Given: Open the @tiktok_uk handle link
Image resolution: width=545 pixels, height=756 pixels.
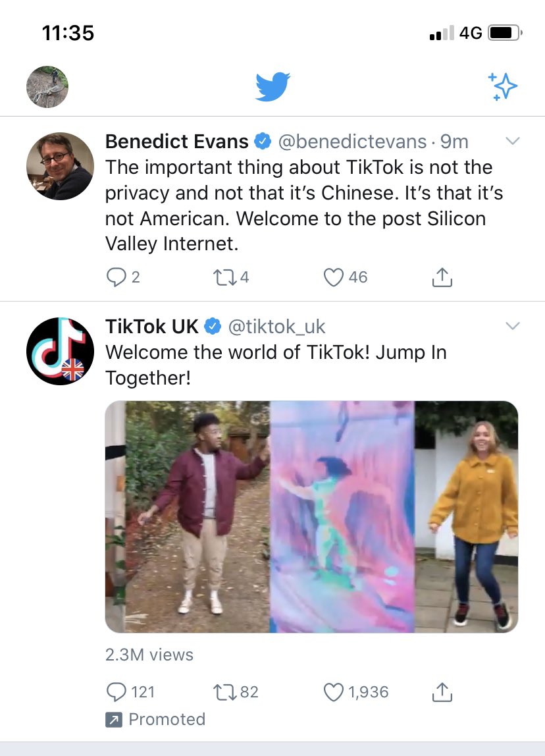Looking at the screenshot, I should [x=276, y=327].
